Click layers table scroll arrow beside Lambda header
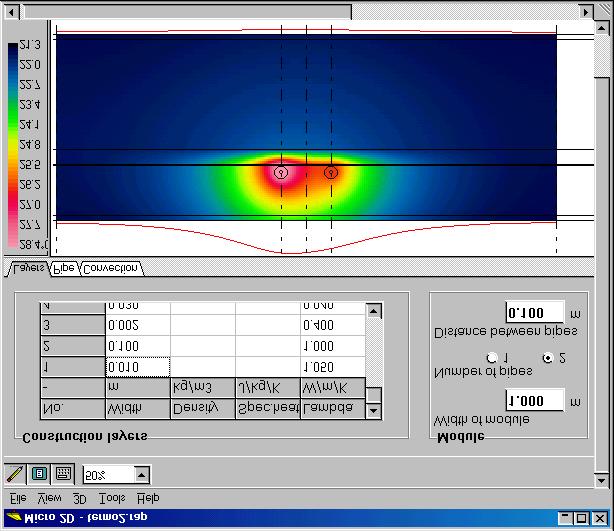614x531 pixels. click(x=374, y=411)
